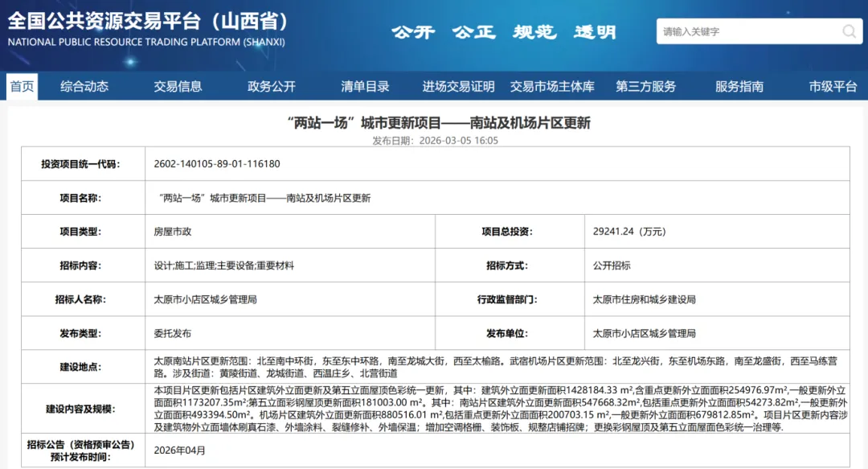This screenshot has height=469, width=868.
Task: Click the 招标公告预计发布时间 label cell
Action: [x=83, y=450]
